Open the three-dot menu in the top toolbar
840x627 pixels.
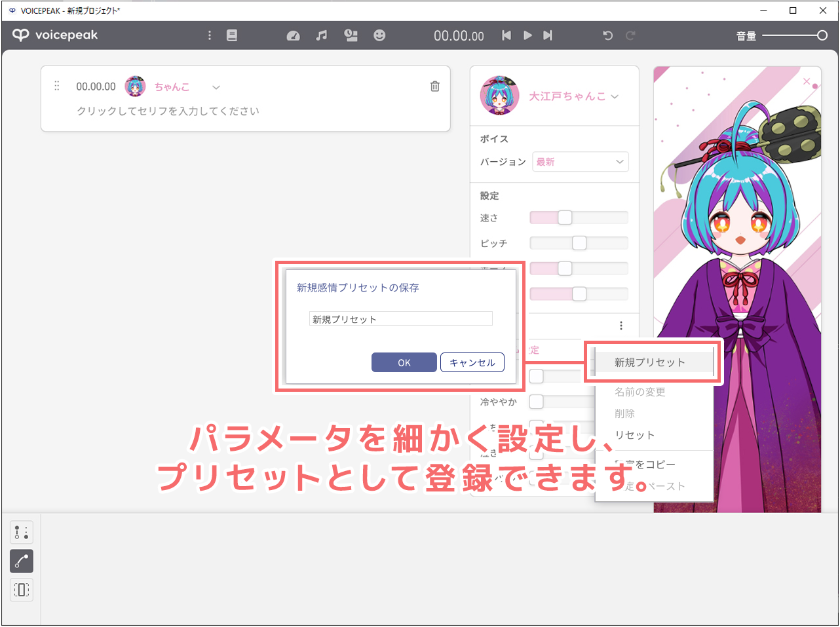[x=210, y=35]
